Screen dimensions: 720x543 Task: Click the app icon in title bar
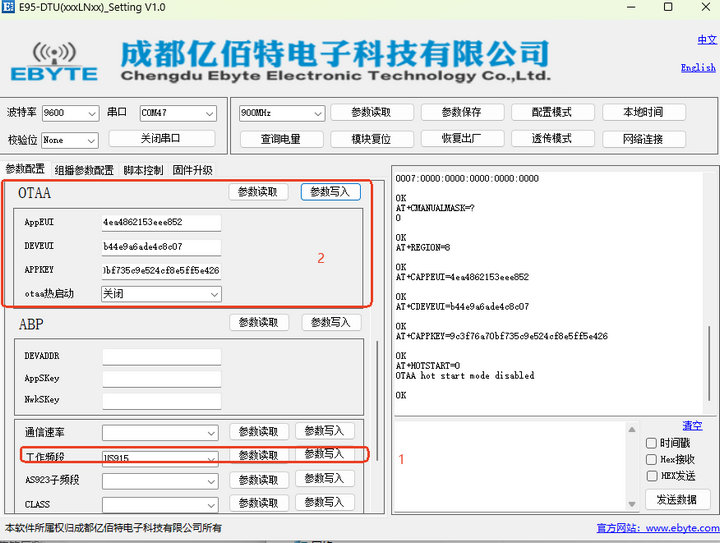pos(10,8)
